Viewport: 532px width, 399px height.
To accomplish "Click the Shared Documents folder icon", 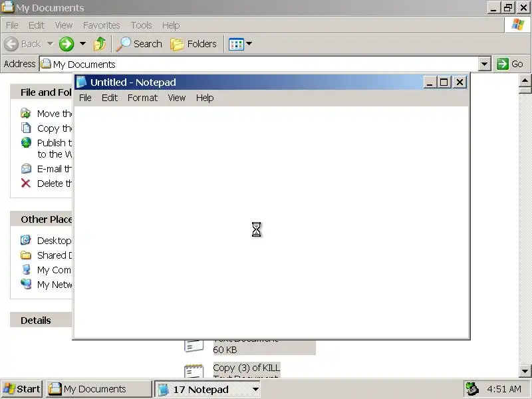I will [x=26, y=255].
